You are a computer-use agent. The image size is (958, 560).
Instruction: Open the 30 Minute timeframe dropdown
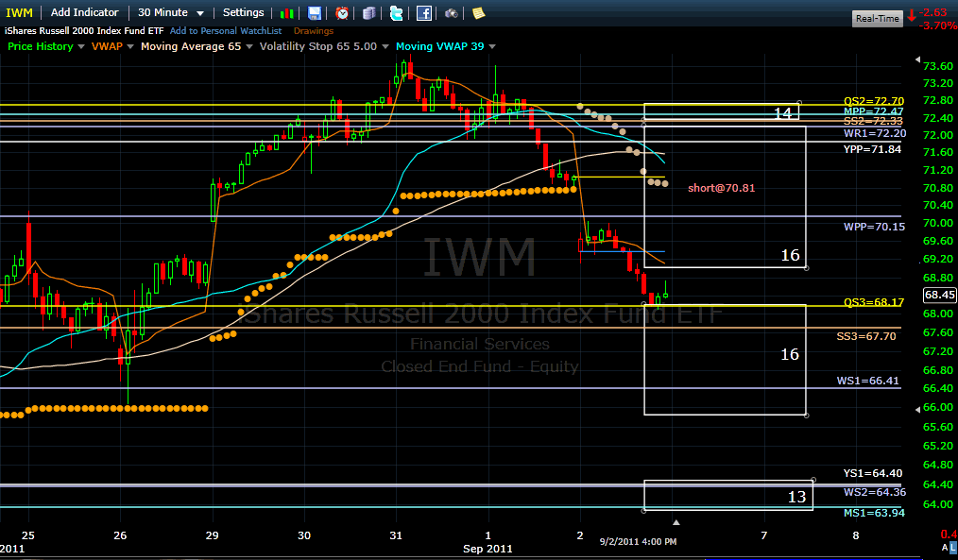click(170, 12)
